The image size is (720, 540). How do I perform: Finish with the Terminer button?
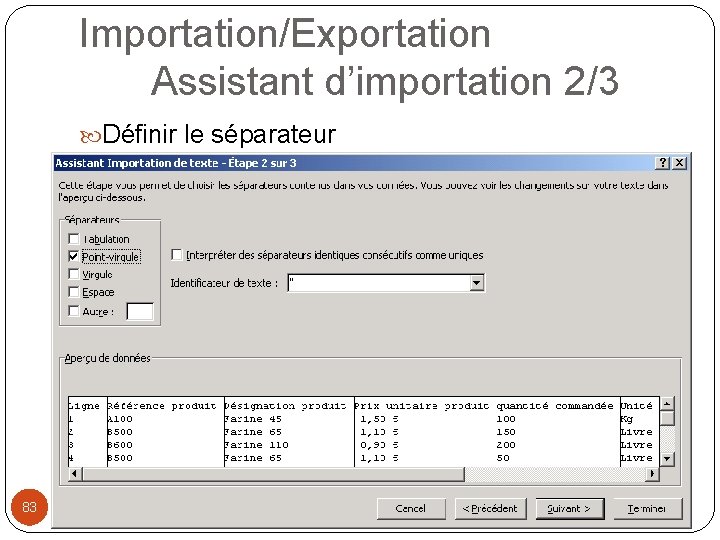pos(647,509)
